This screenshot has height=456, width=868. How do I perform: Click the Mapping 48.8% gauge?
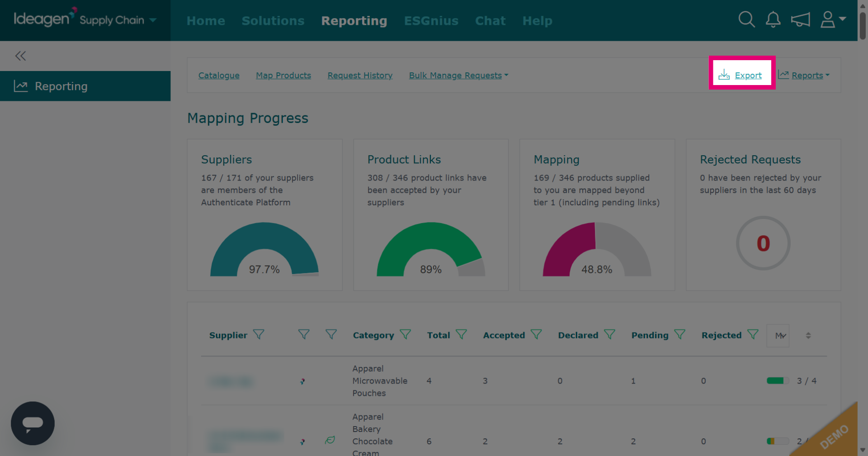pyautogui.click(x=597, y=249)
